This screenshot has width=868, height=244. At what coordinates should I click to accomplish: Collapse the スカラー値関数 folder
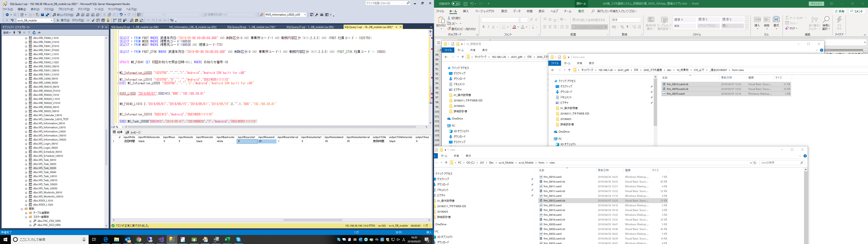tap(26, 217)
